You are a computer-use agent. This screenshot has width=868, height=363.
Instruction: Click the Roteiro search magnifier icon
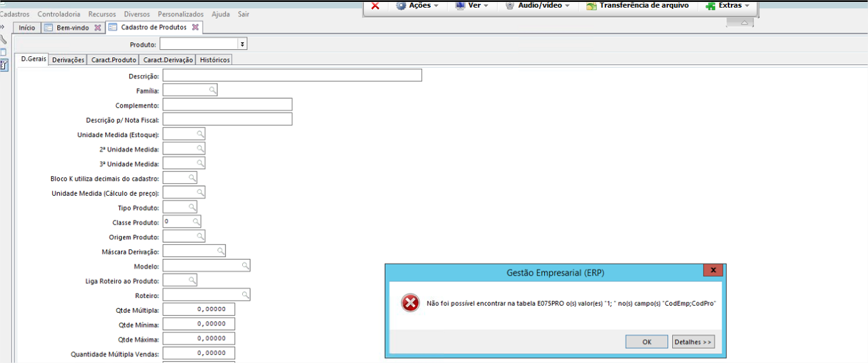(245, 295)
